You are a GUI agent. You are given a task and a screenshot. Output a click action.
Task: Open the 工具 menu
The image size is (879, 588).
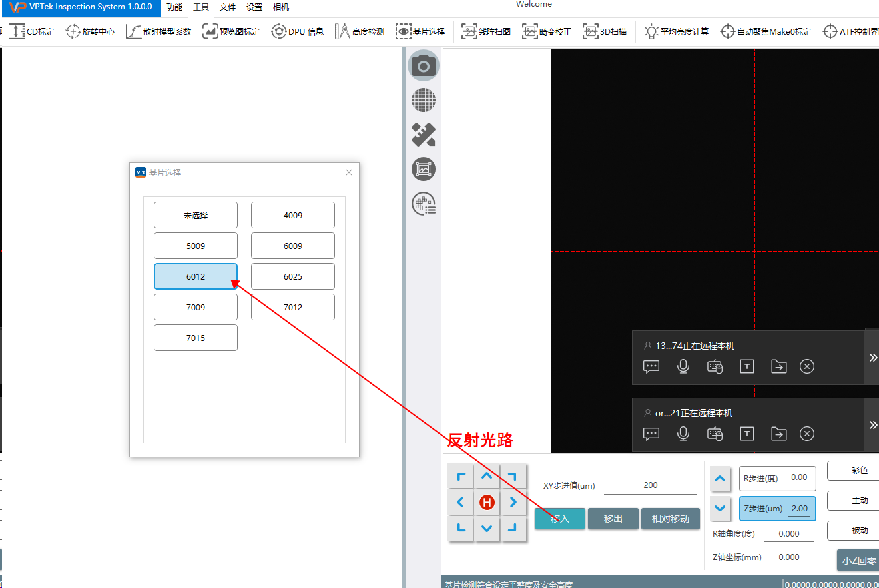[x=201, y=7]
